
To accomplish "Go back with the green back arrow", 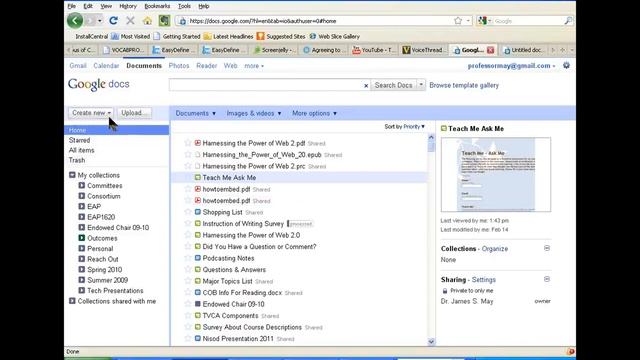I will [75, 20].
